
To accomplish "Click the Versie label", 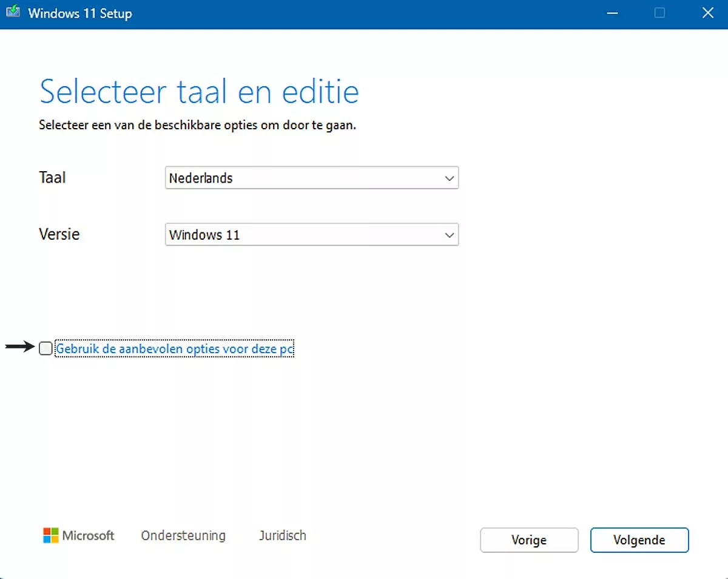I will (x=59, y=234).
